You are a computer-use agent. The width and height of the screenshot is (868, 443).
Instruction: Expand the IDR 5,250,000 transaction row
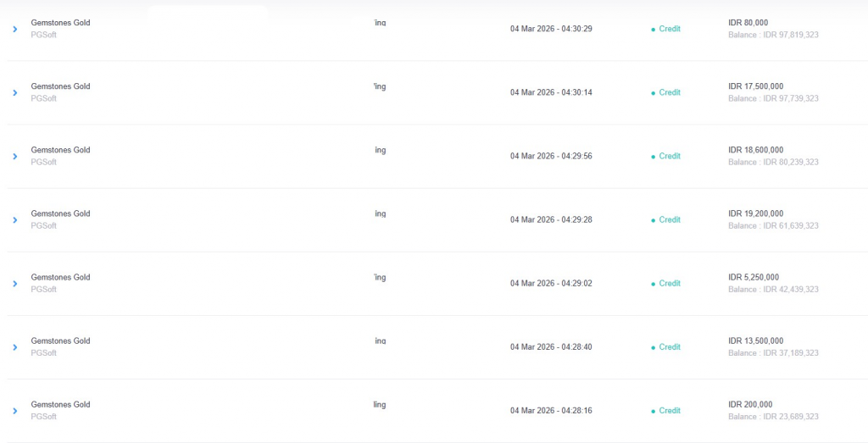14,283
